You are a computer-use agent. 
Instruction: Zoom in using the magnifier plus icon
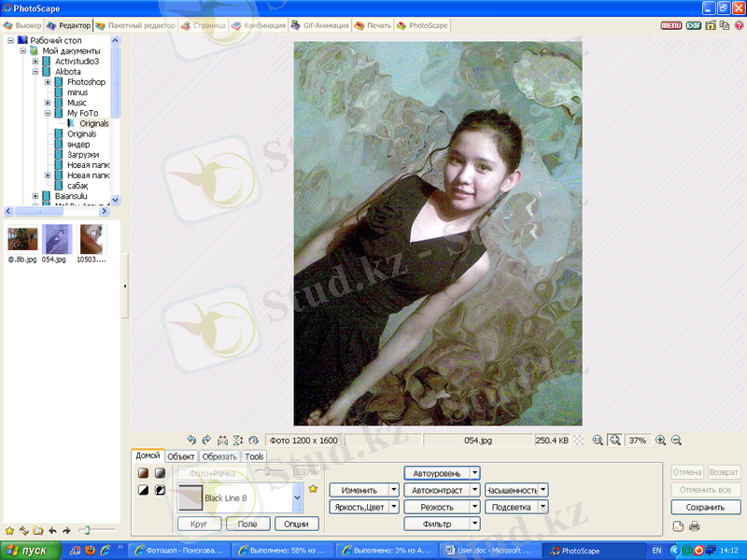(661, 440)
